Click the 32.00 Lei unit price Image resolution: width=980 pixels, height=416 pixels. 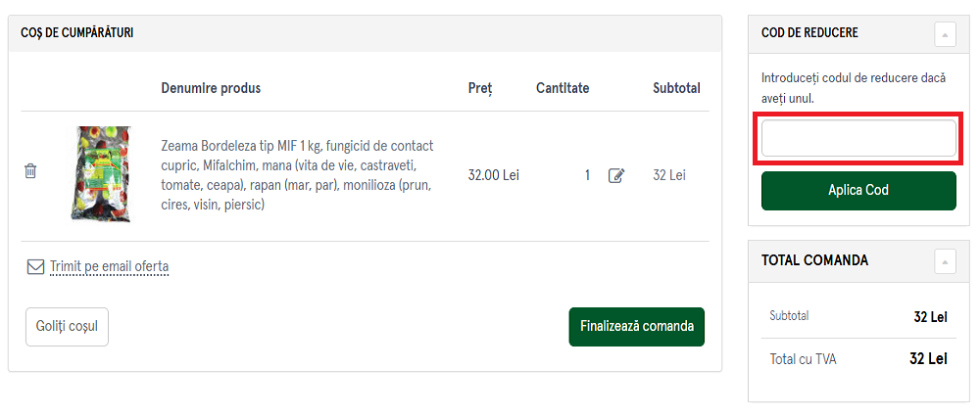click(x=493, y=175)
